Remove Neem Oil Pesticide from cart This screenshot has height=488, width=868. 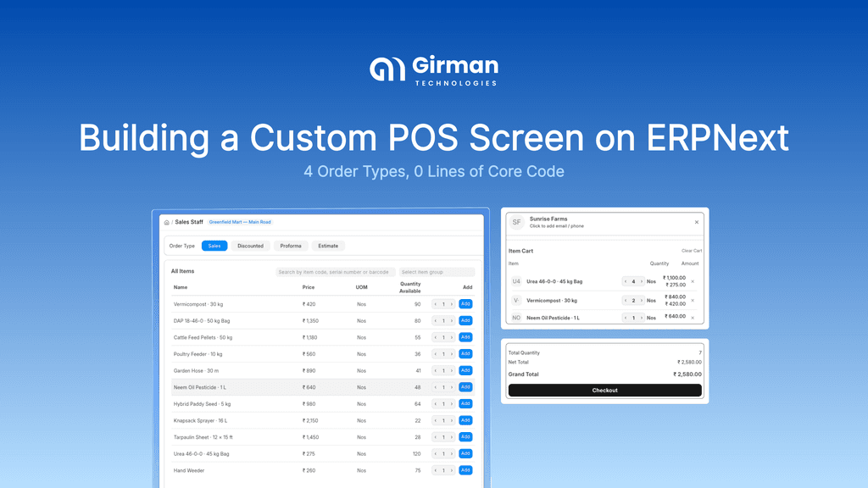point(693,318)
